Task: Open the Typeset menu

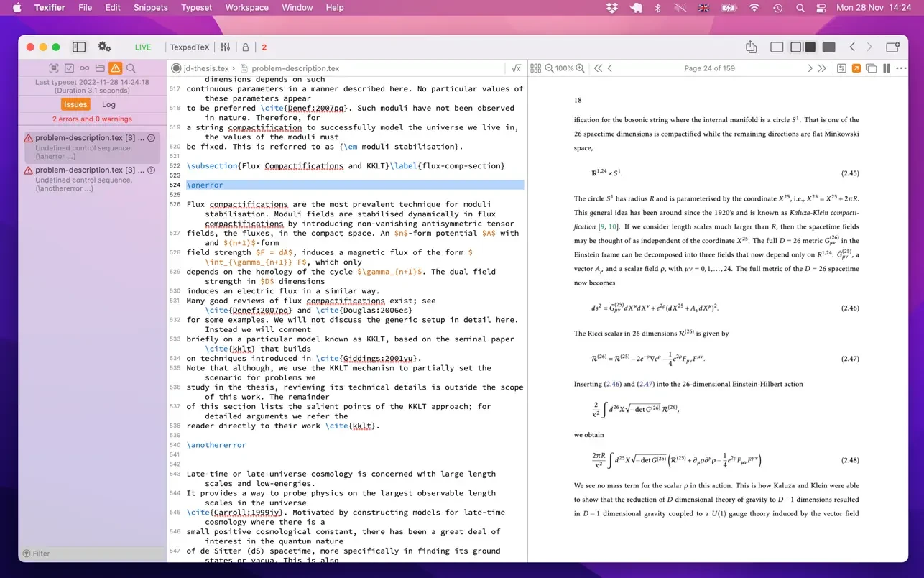Action: [196, 7]
